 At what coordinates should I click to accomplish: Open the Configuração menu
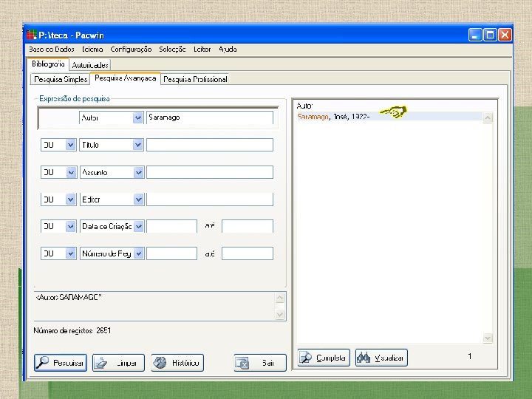[131, 50]
